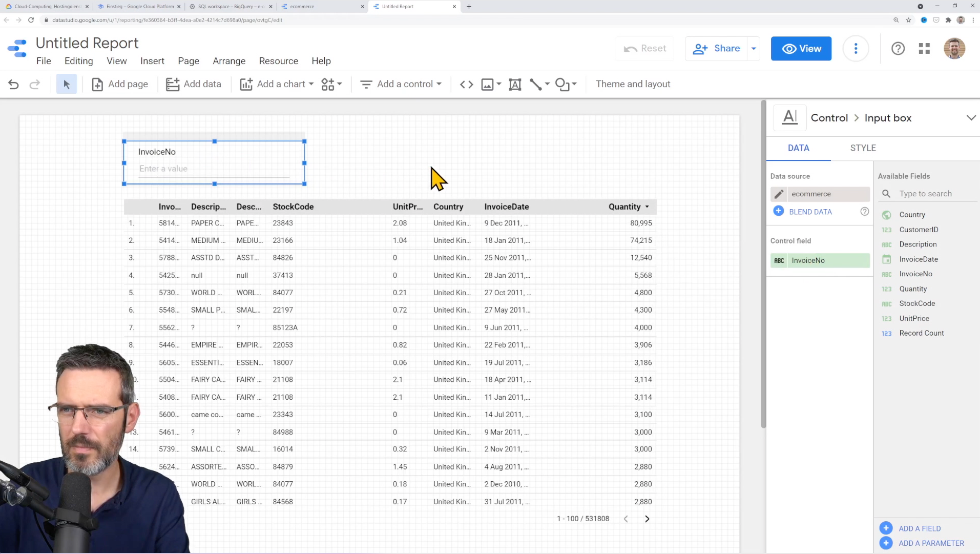Click the Reset button

tap(644, 49)
